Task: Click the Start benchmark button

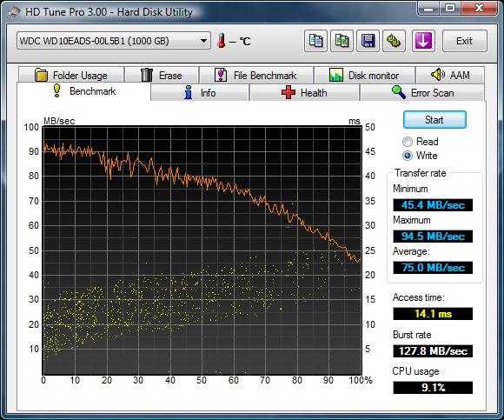Action: [434, 120]
